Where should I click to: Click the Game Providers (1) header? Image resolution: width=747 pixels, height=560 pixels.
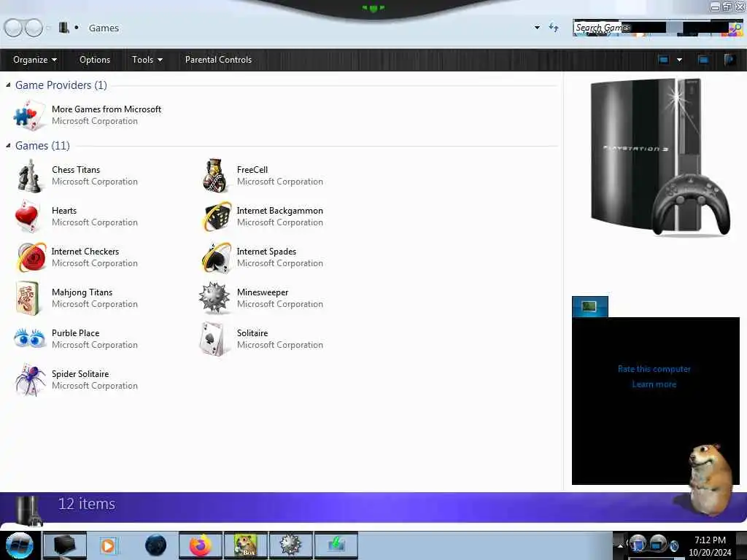click(61, 85)
